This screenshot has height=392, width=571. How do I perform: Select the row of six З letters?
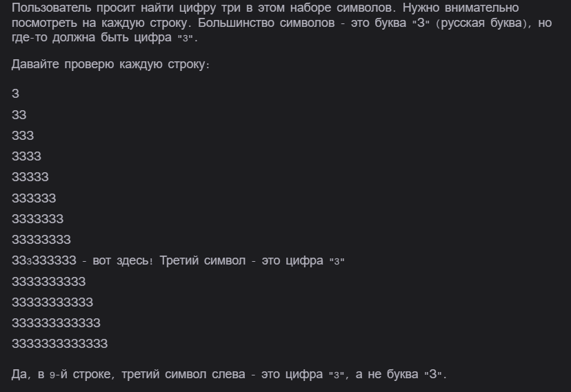[x=34, y=198]
